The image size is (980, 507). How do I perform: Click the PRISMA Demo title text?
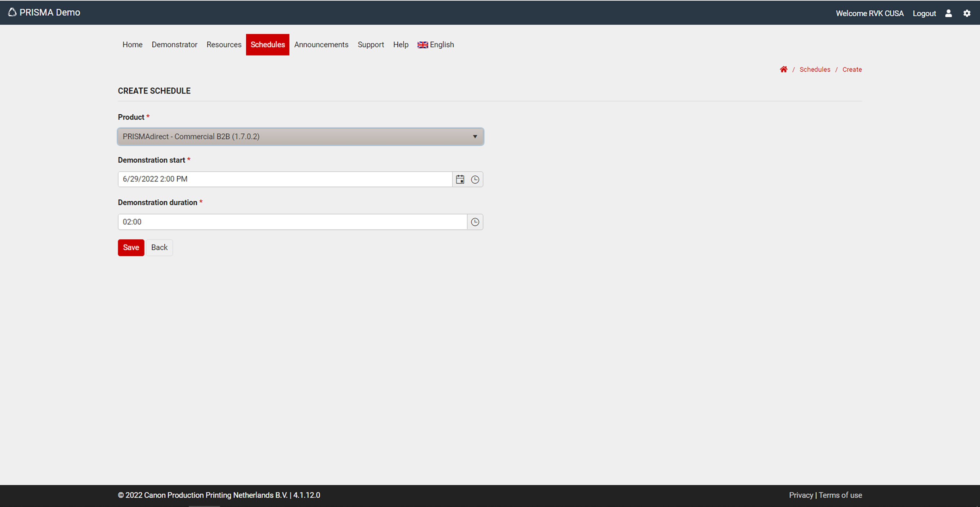coord(50,12)
